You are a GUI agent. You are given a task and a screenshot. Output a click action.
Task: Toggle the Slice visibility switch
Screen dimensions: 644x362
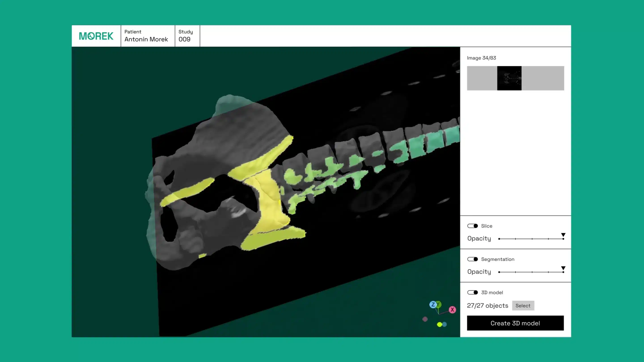tap(472, 226)
